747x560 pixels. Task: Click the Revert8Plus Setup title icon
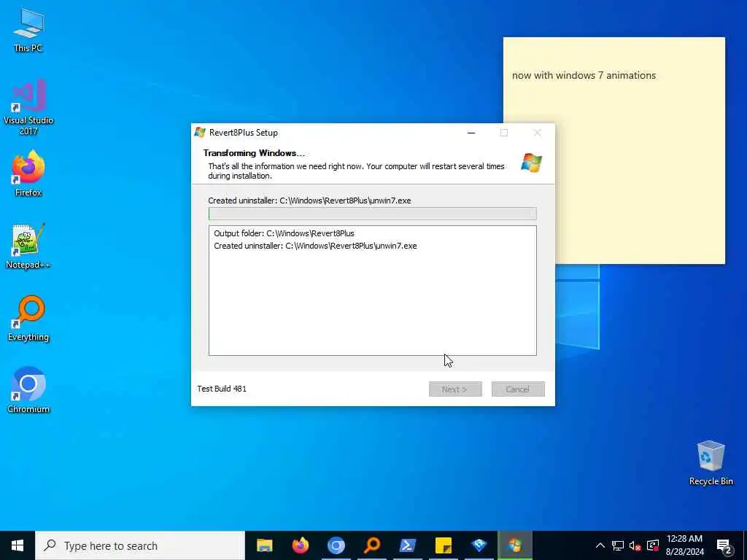pos(200,133)
